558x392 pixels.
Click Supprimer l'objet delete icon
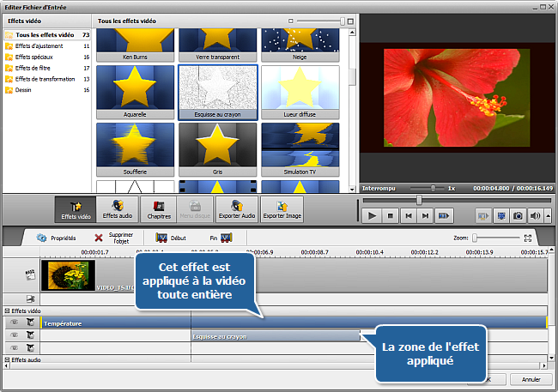click(x=99, y=238)
